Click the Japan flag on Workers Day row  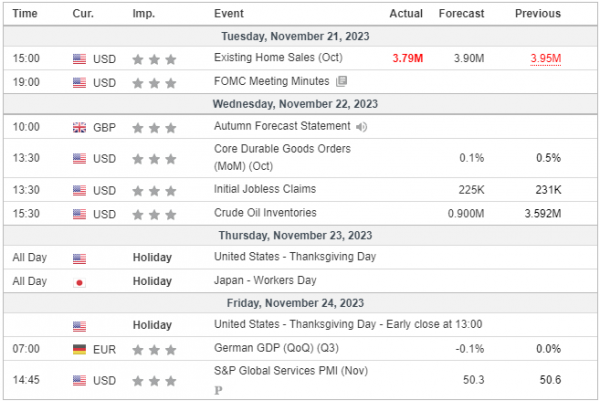(x=79, y=282)
